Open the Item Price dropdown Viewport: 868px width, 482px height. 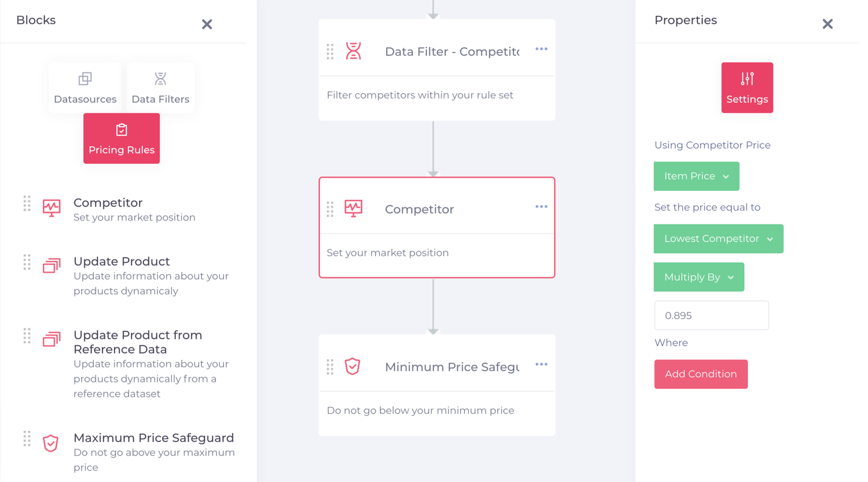[x=696, y=176]
